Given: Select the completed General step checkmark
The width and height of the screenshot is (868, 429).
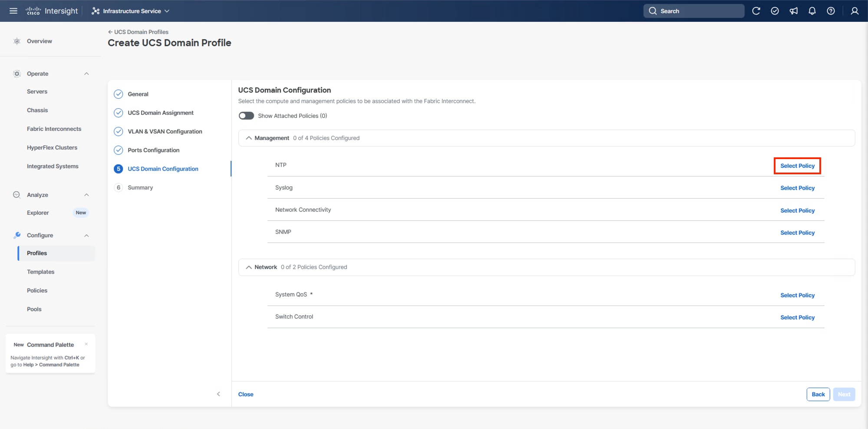Looking at the screenshot, I should [x=119, y=94].
